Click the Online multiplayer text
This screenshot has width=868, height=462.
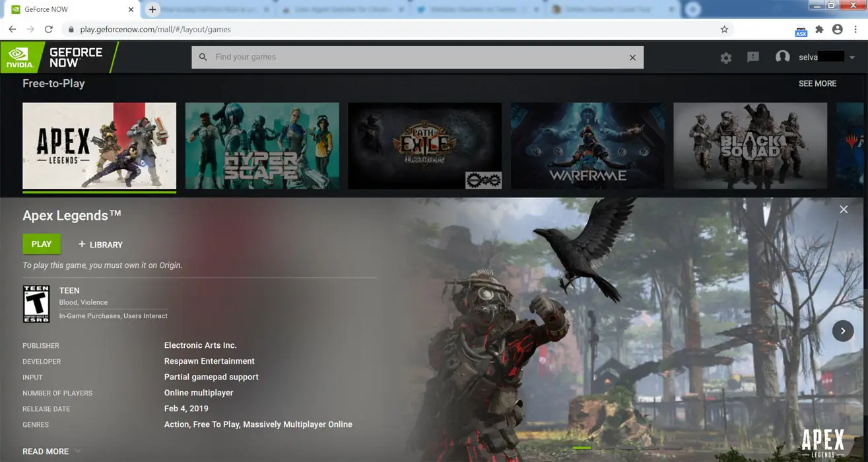pyautogui.click(x=199, y=393)
